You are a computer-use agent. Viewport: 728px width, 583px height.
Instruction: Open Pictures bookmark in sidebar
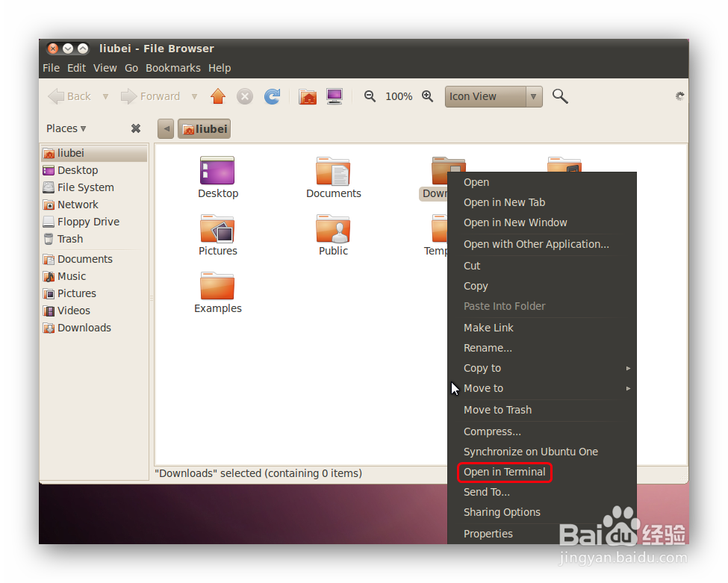pos(94,293)
